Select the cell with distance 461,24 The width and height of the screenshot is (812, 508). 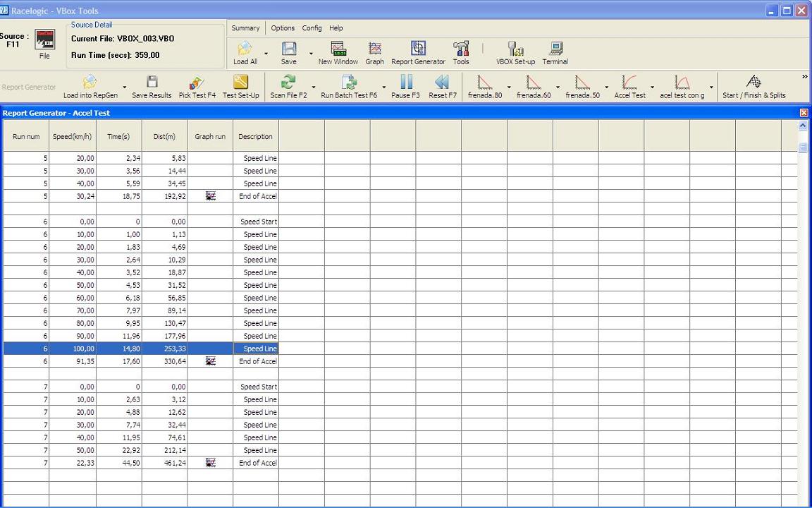[165, 463]
